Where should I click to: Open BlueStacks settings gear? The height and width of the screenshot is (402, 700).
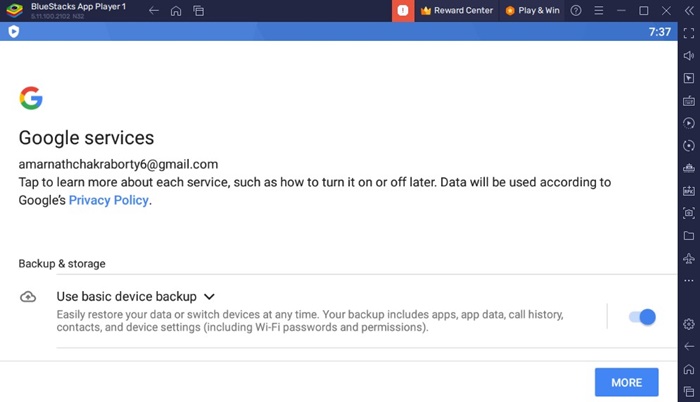(689, 324)
